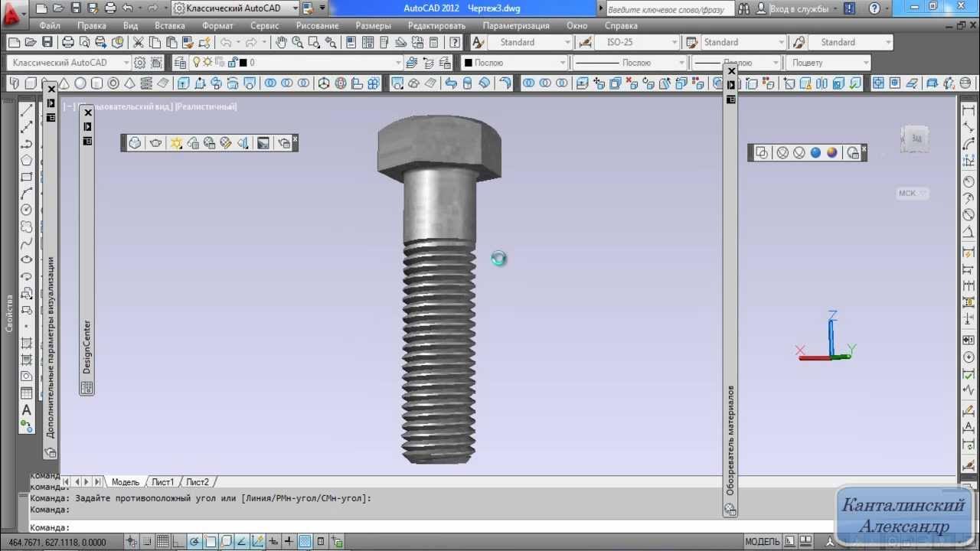This screenshot has height=551, width=980.
Task: Open the Поцвету plot style dropdown
Action: tap(830, 63)
